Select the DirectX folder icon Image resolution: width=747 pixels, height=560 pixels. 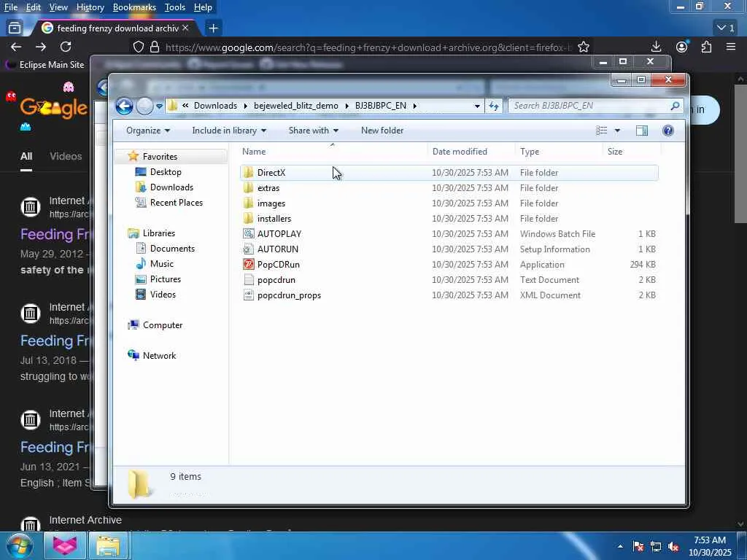pyautogui.click(x=248, y=173)
